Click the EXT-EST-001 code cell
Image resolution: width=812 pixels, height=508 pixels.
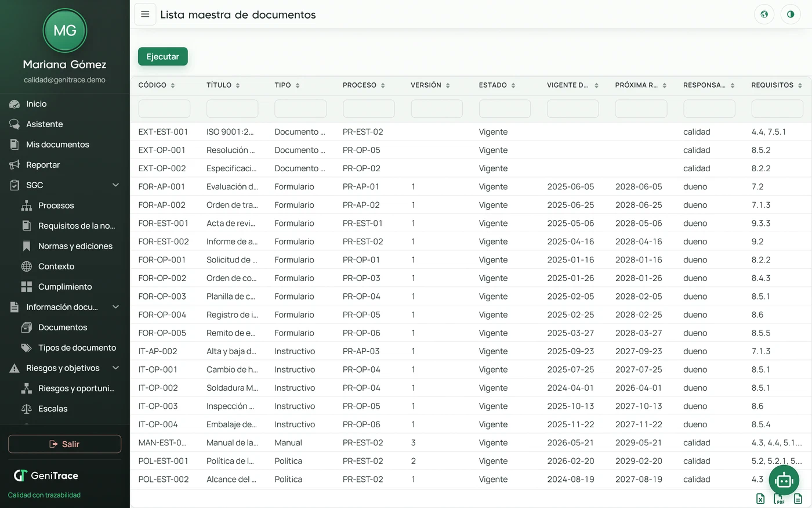[163, 132]
